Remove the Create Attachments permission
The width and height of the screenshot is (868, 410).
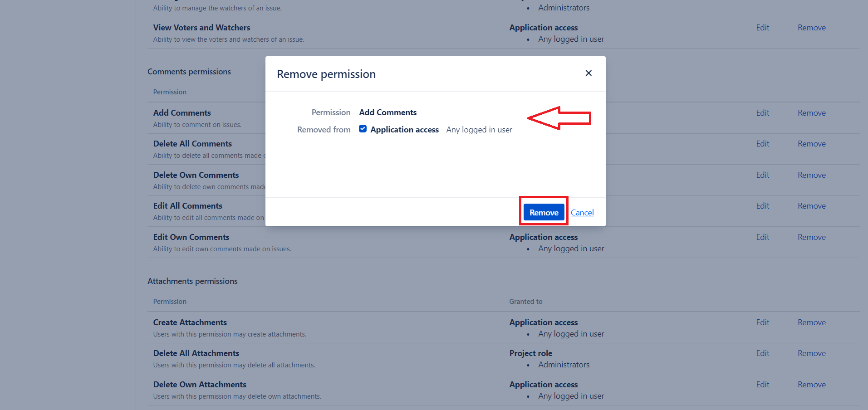point(811,322)
